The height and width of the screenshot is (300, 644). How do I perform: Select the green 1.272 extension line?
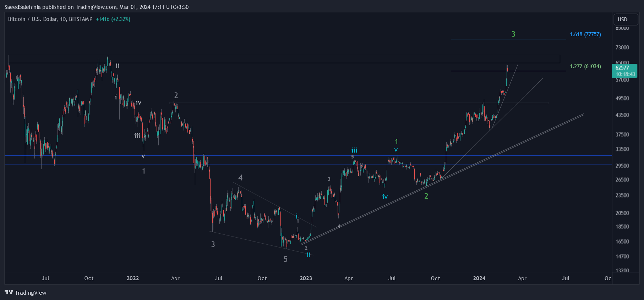click(x=508, y=71)
